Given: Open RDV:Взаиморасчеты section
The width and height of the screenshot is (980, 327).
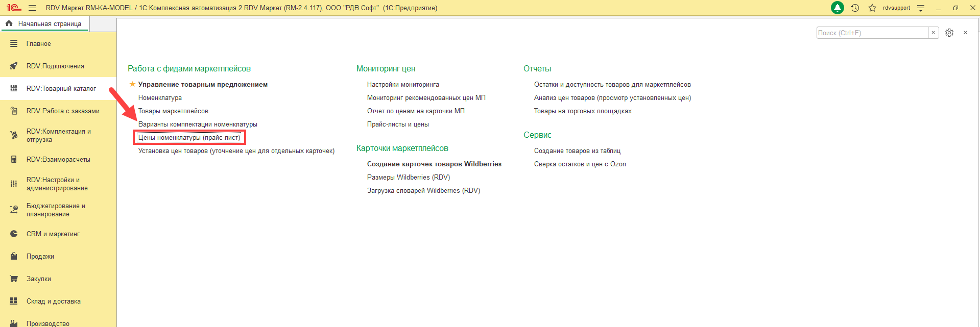Looking at the screenshot, I should 58,160.
